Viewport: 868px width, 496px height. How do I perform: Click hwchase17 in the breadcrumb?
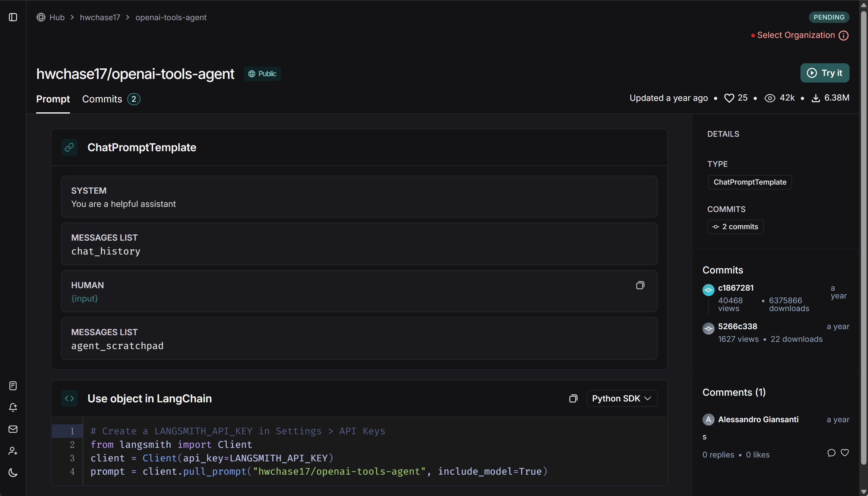[100, 17]
